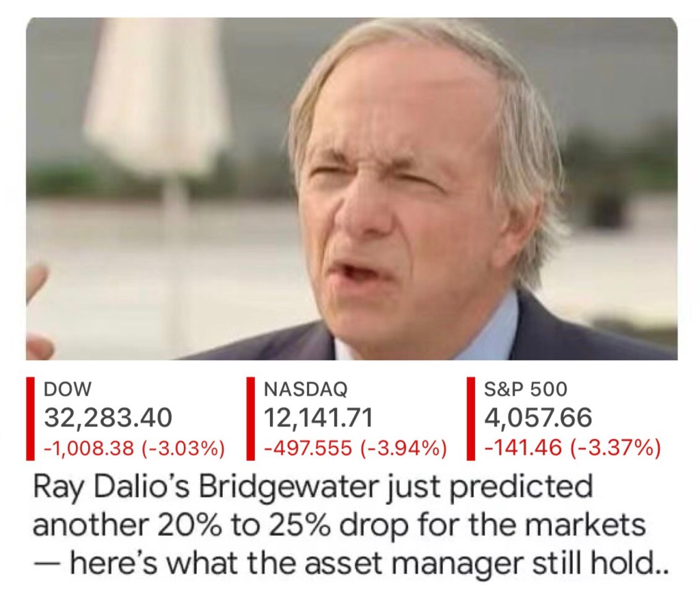The image size is (700, 601).
Task: Select the DOW value 32,283.40
Action: point(108,418)
